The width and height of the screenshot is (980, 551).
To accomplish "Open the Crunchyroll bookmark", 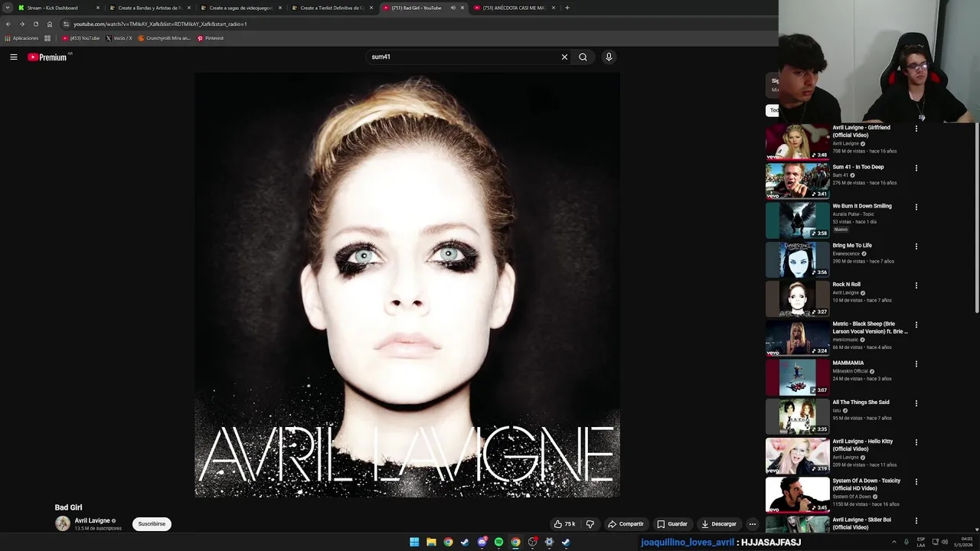I will pyautogui.click(x=164, y=38).
